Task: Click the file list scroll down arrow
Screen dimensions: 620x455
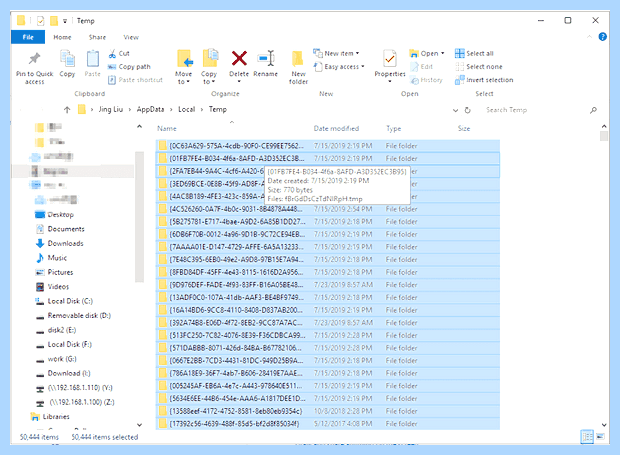Action: point(604,425)
